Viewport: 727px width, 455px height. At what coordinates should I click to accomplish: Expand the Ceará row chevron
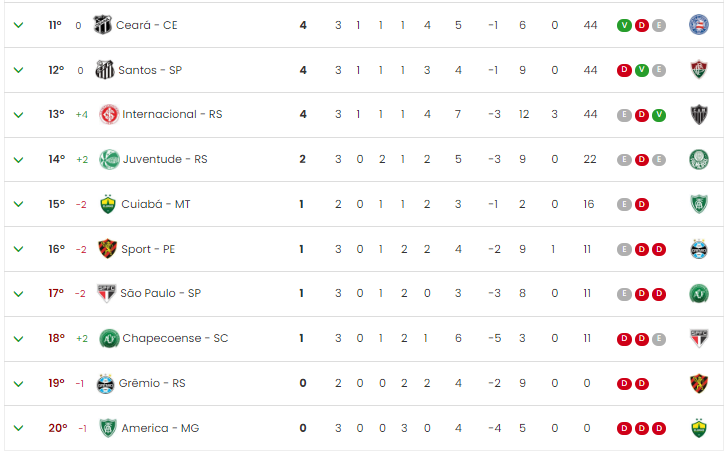[x=19, y=25]
